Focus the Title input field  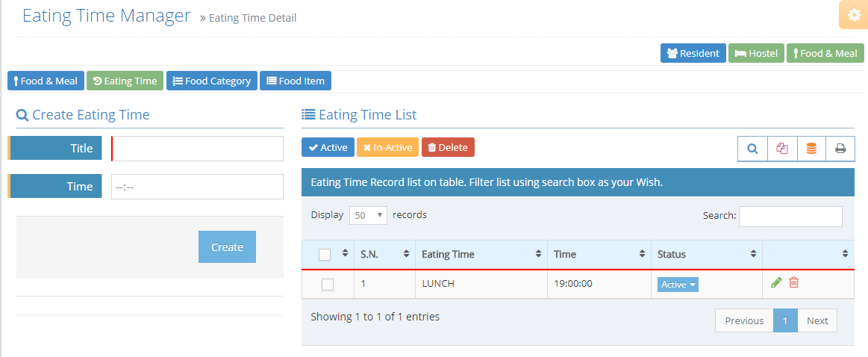click(x=197, y=149)
